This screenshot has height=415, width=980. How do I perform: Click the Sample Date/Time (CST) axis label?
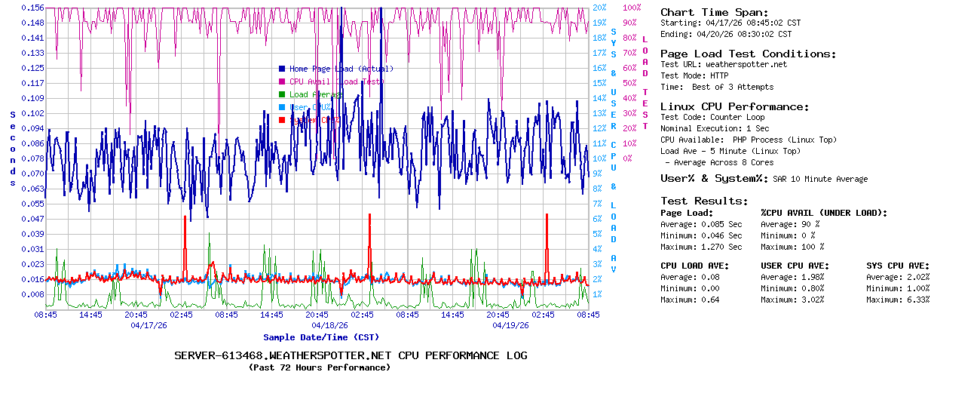click(x=321, y=337)
